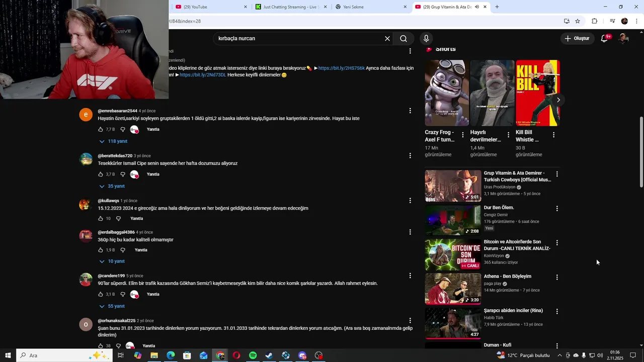Open Turkish Cowboys video thumbnail
Screen dimensions: 644x362
pyautogui.click(x=453, y=186)
